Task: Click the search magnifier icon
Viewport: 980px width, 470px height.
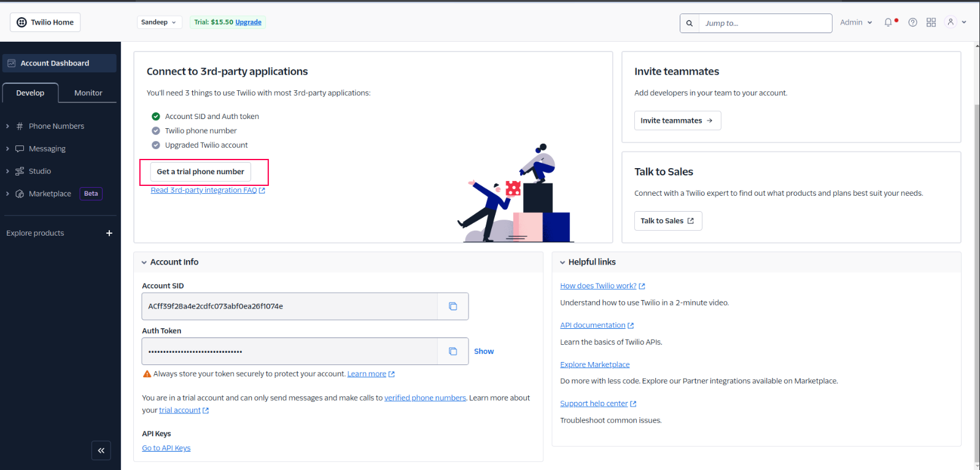Action: pos(690,23)
